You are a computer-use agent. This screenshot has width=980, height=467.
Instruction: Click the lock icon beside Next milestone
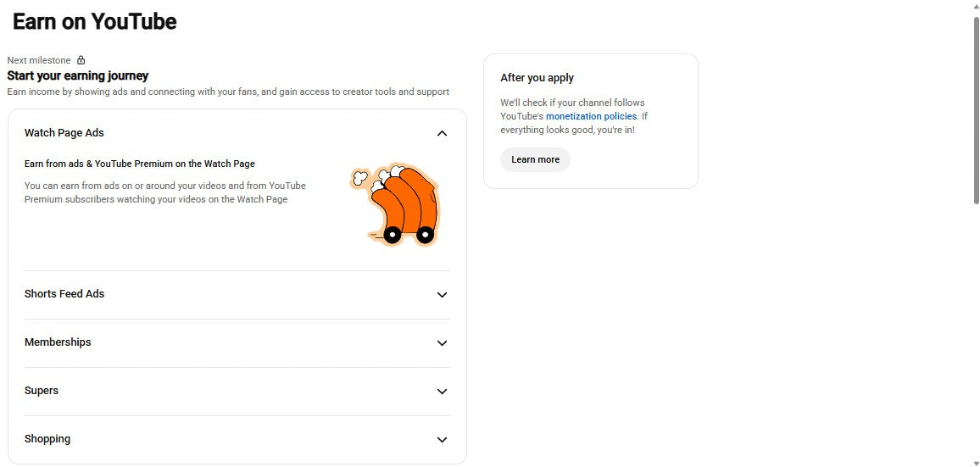click(x=81, y=60)
